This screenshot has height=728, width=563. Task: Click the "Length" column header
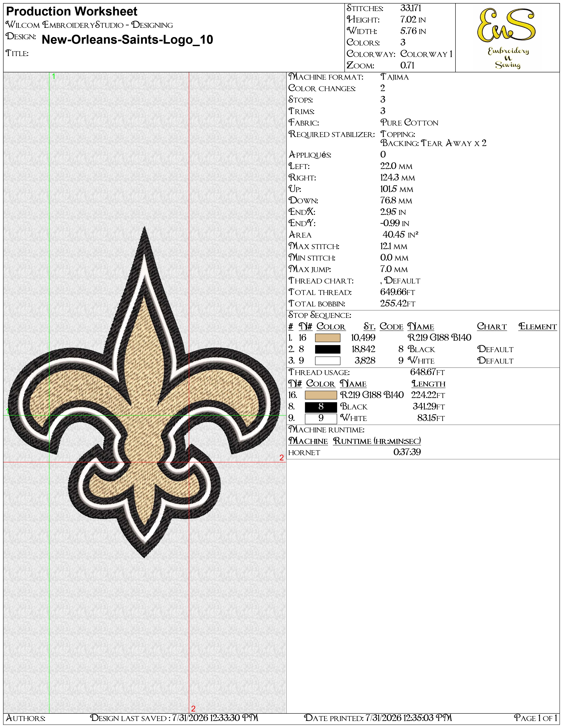[x=429, y=384]
